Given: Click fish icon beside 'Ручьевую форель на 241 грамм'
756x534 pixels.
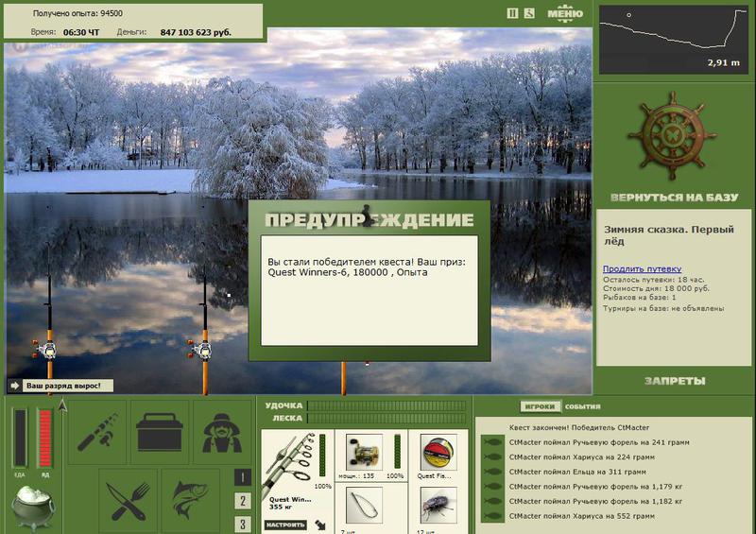Looking at the screenshot, I should click(492, 442).
